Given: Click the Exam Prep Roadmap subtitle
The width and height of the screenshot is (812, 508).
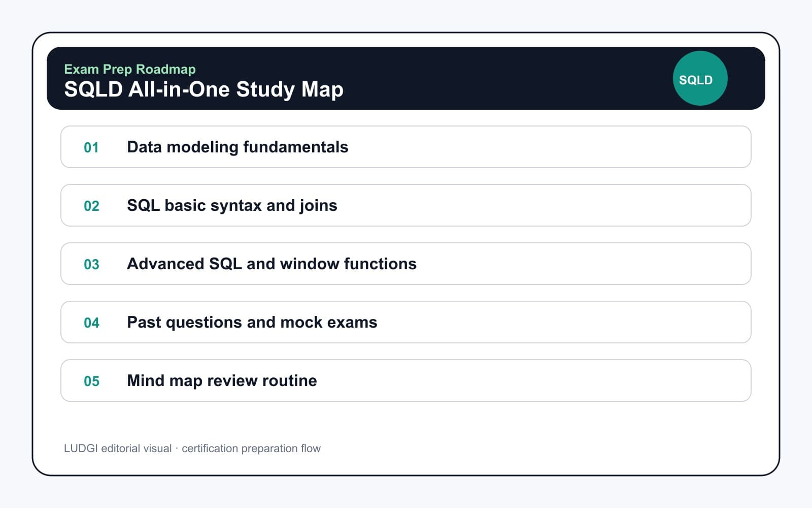Looking at the screenshot, I should click(130, 69).
